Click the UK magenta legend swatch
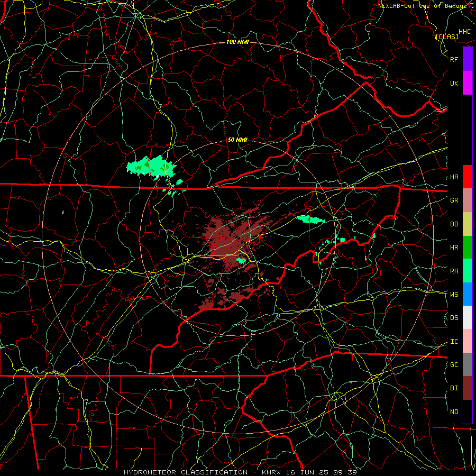 pos(467,83)
